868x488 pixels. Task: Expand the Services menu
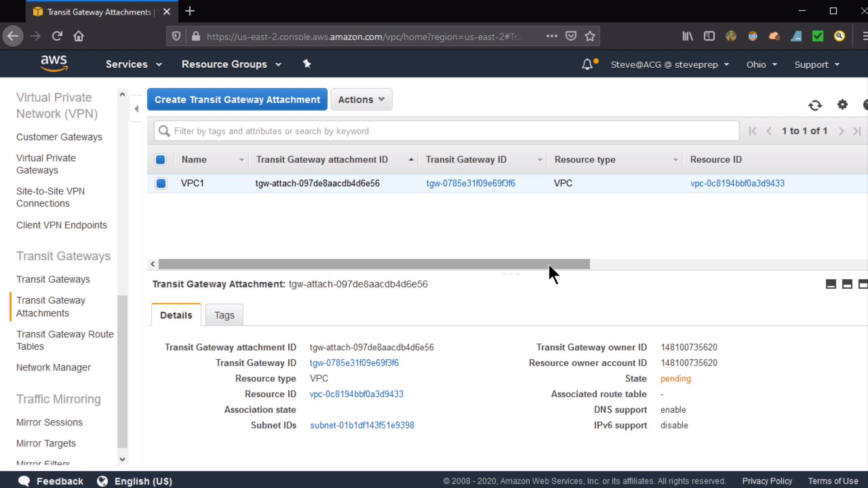(133, 64)
